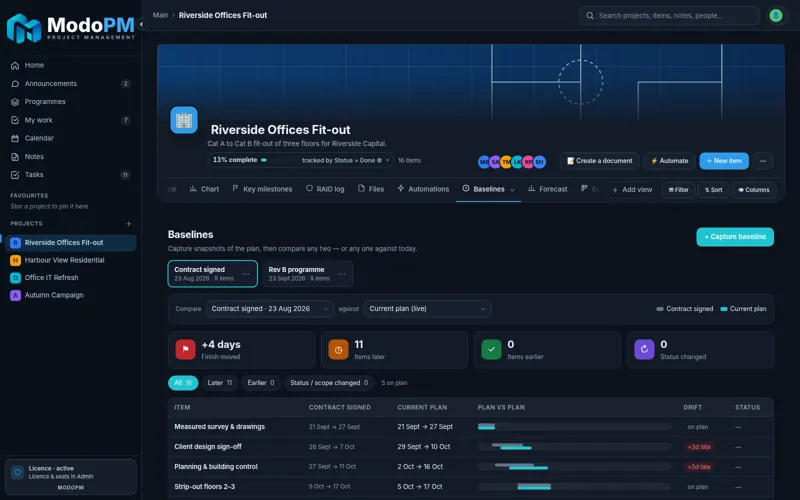
Task: Open the Office IT Refresh project
Action: (x=70, y=278)
